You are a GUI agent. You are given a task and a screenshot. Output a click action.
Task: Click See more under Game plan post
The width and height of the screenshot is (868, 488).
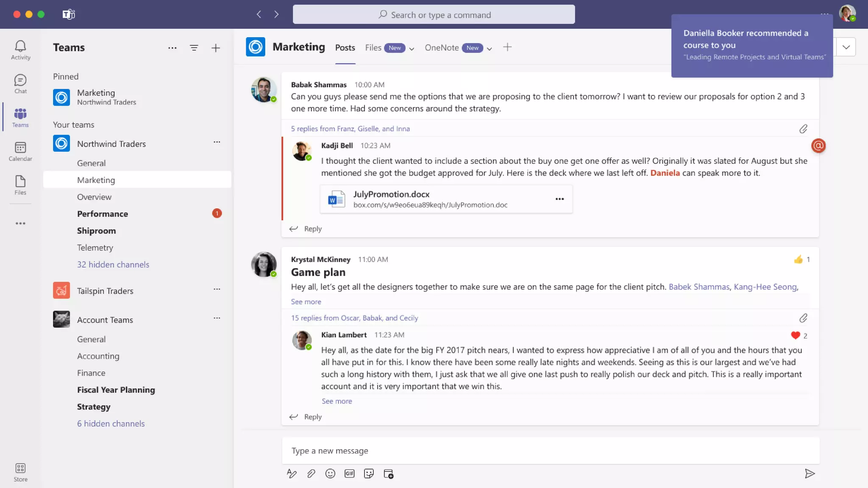[x=306, y=302]
